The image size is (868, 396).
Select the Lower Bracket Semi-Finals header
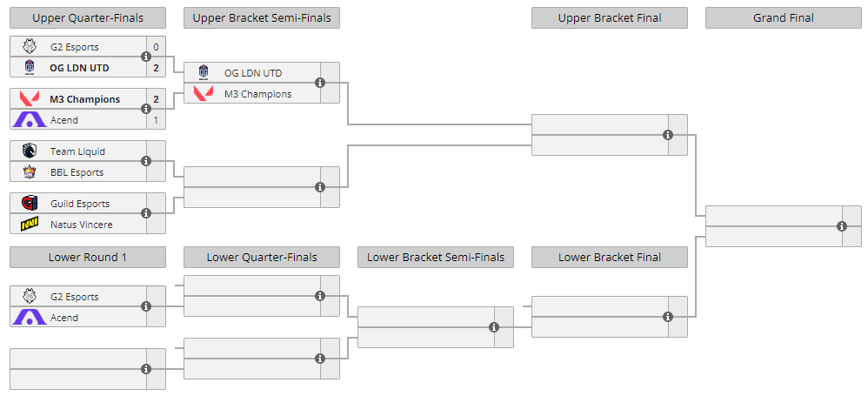[x=436, y=257]
